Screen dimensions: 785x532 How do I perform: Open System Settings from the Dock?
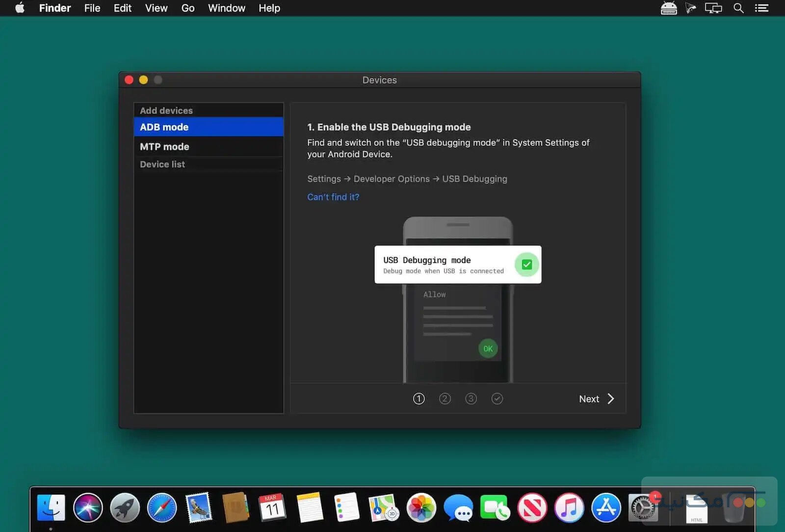tap(643, 508)
